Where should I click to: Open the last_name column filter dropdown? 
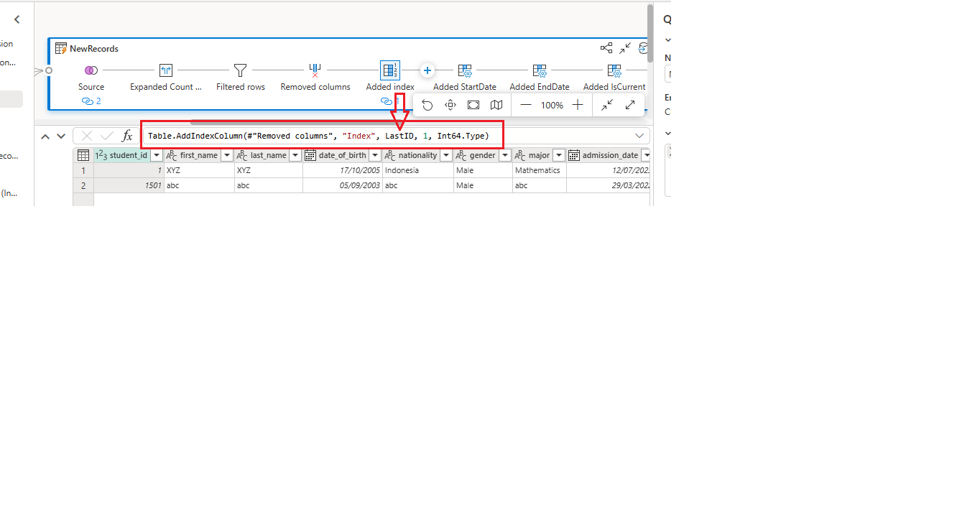[x=295, y=155]
